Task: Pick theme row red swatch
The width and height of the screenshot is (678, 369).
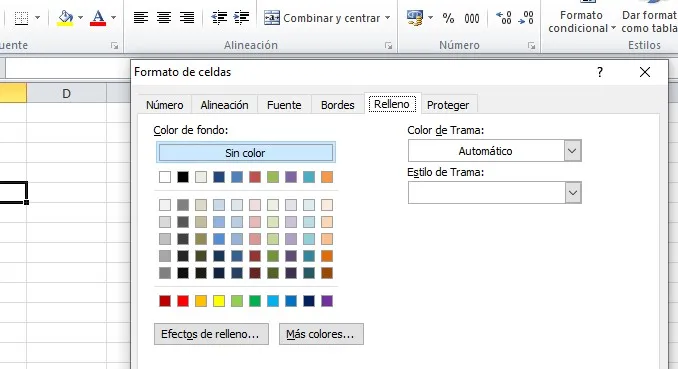Action: (255, 177)
